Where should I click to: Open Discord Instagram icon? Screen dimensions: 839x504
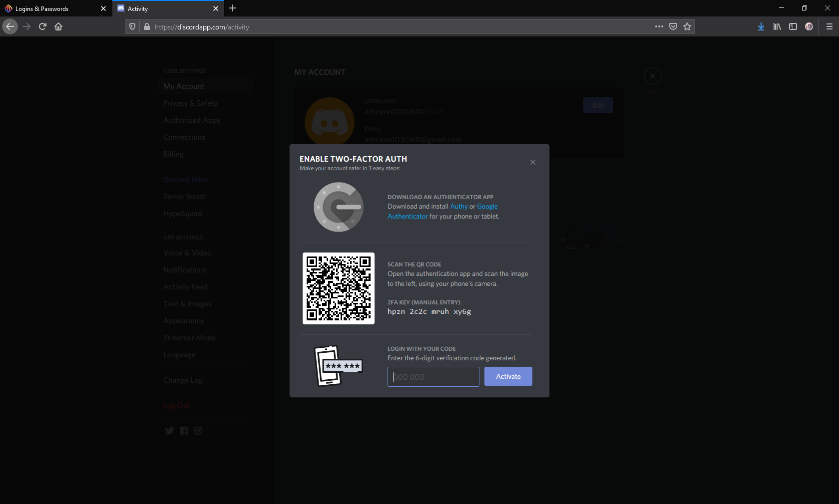coord(198,431)
